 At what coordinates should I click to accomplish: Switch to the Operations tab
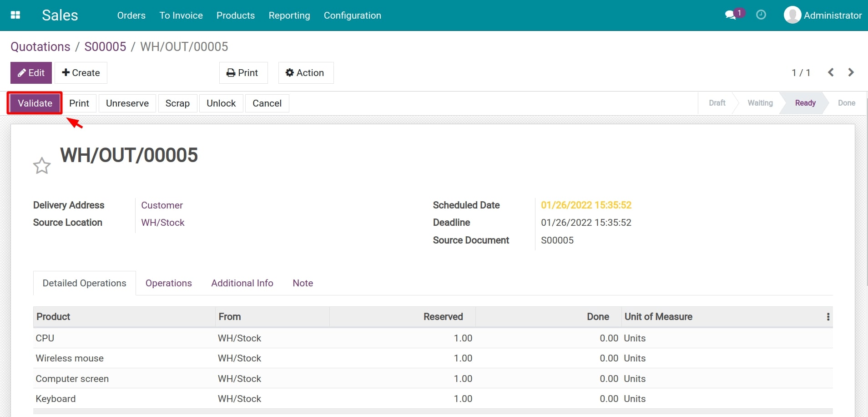point(169,283)
